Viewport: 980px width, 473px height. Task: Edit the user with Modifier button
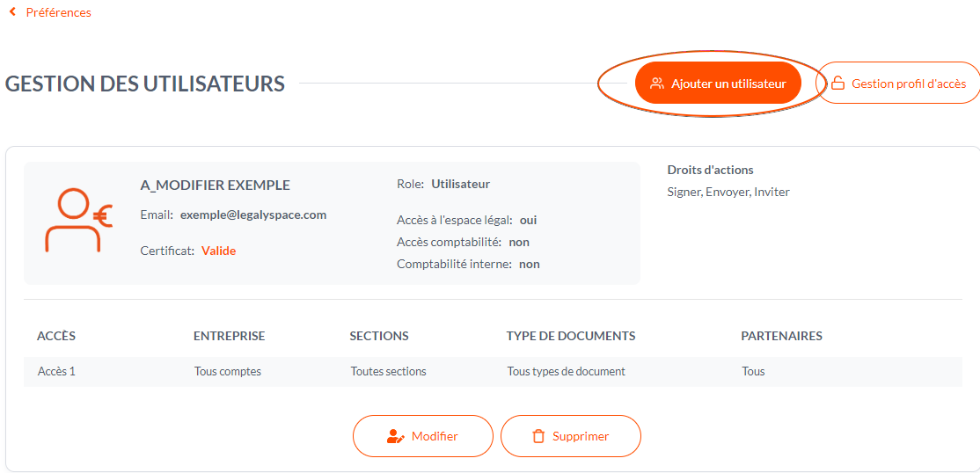(423, 436)
